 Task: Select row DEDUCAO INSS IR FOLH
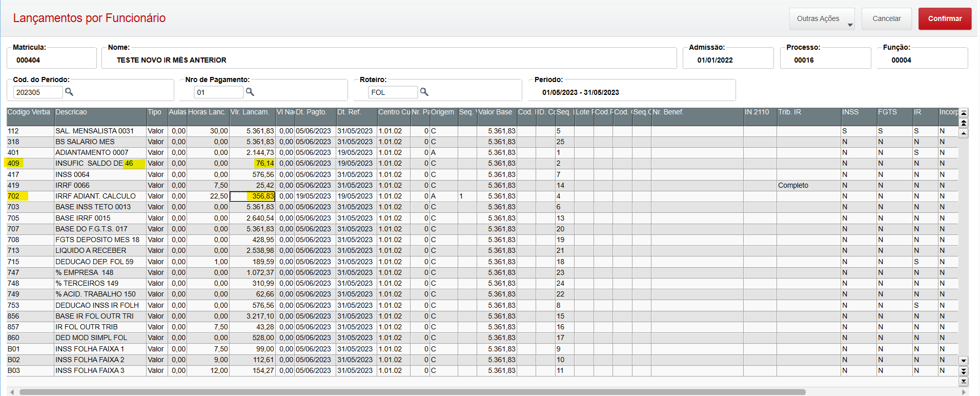[x=482, y=305]
